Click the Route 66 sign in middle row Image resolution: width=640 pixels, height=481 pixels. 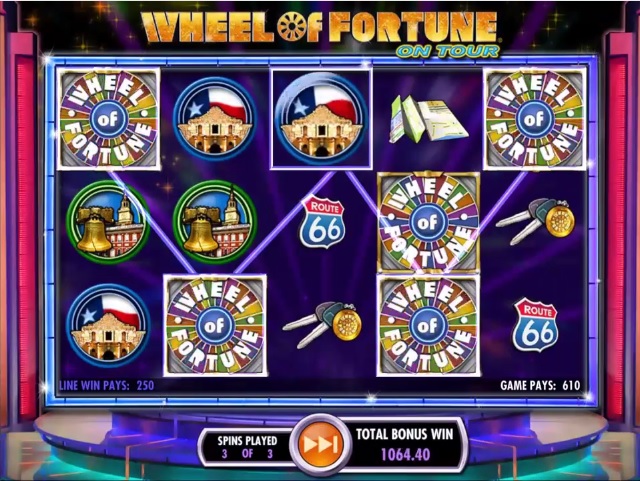click(322, 223)
